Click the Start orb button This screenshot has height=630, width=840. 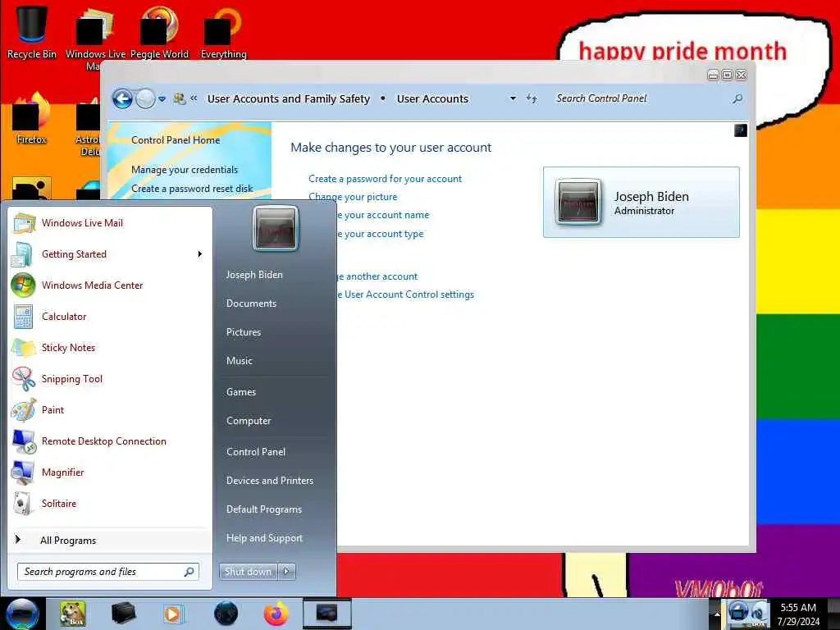pyautogui.click(x=22, y=614)
